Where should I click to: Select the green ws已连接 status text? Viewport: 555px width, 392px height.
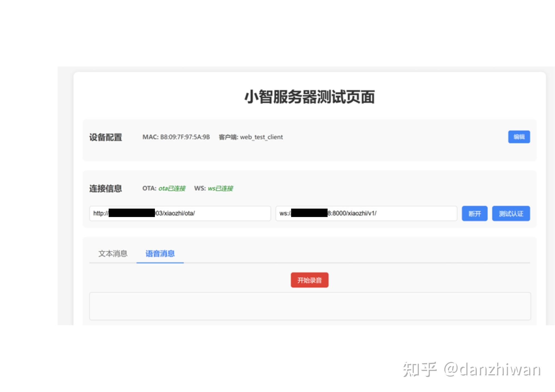click(221, 188)
